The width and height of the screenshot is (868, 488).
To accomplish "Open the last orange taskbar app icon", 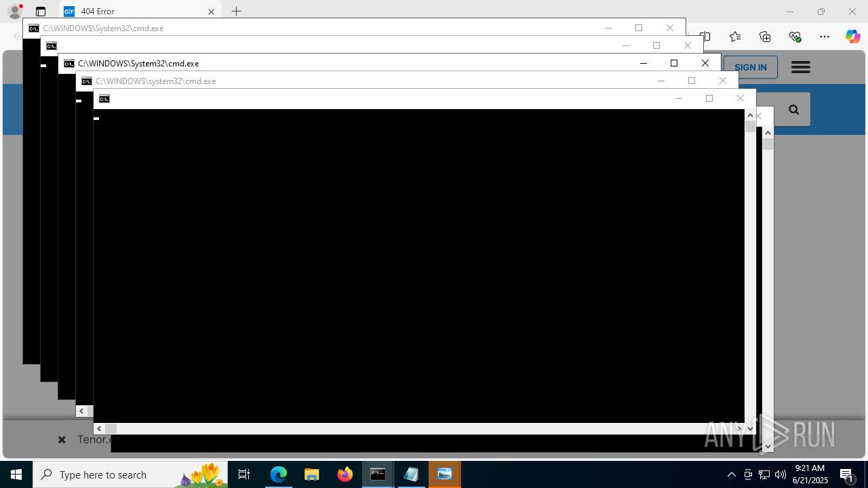I will click(x=445, y=474).
